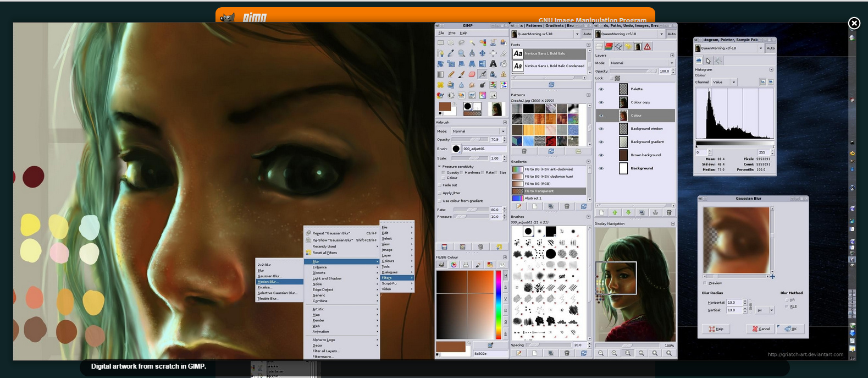
Task: Enable the Fade out checkbox
Action: coord(440,185)
